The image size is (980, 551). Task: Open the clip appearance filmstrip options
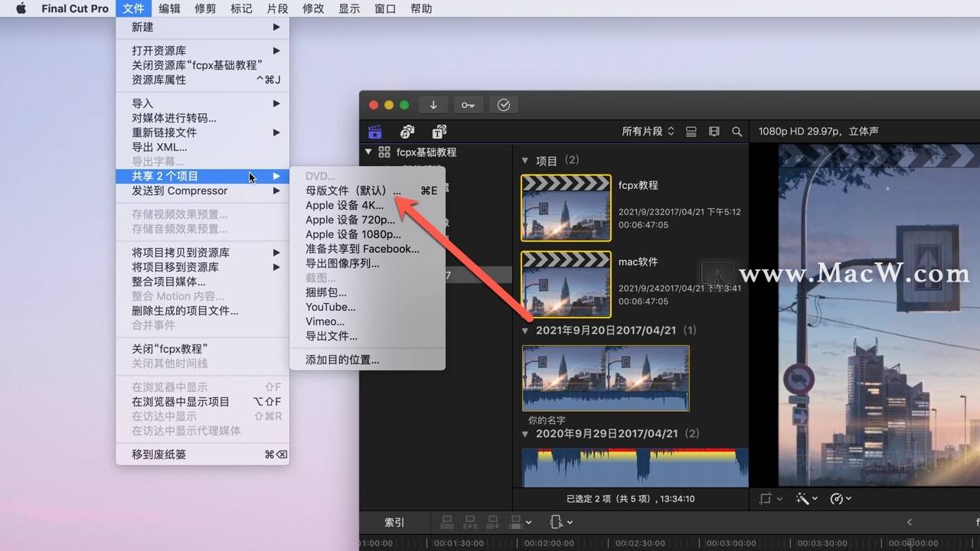pos(714,132)
